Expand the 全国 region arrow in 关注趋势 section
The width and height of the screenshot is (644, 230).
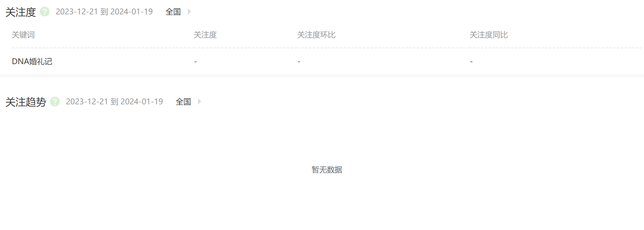tap(199, 102)
